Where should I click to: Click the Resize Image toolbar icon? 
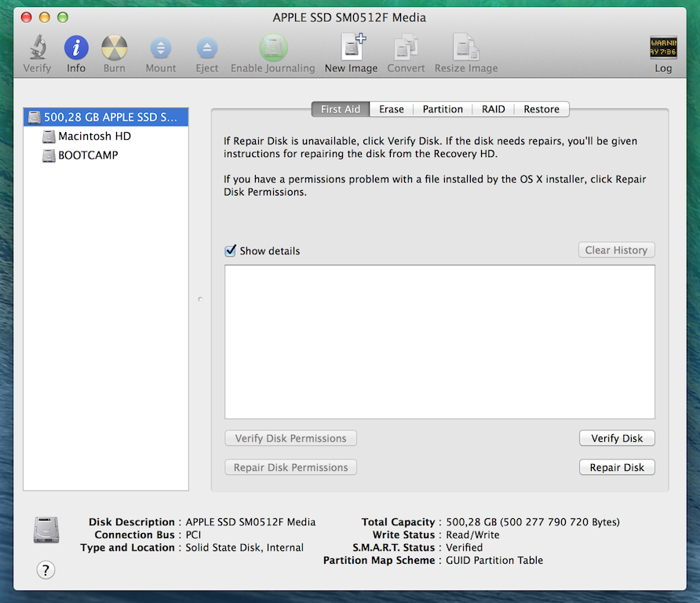click(x=466, y=47)
